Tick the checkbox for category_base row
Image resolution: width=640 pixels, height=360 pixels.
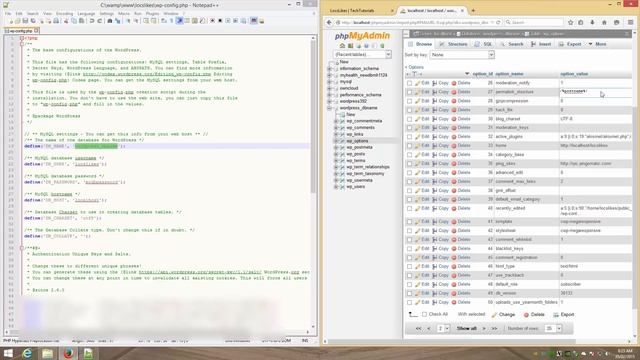[x=409, y=155]
